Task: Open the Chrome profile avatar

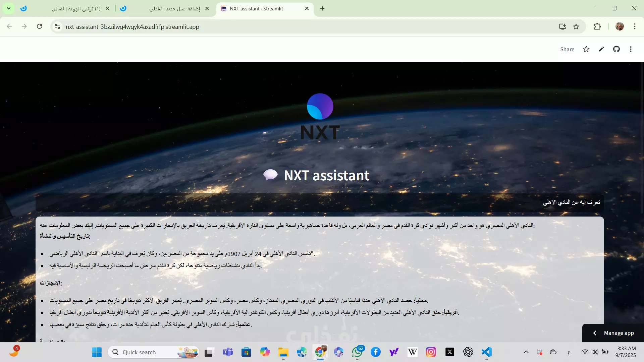Action: point(620,26)
